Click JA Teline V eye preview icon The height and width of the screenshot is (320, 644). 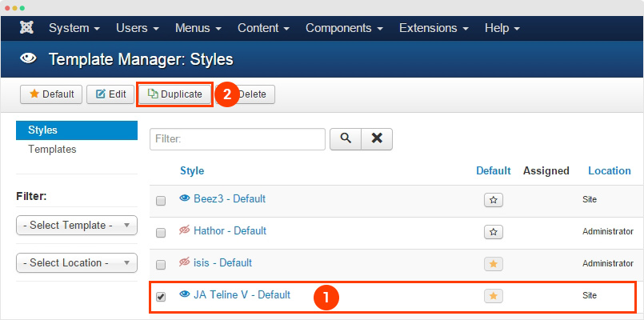pyautogui.click(x=185, y=294)
